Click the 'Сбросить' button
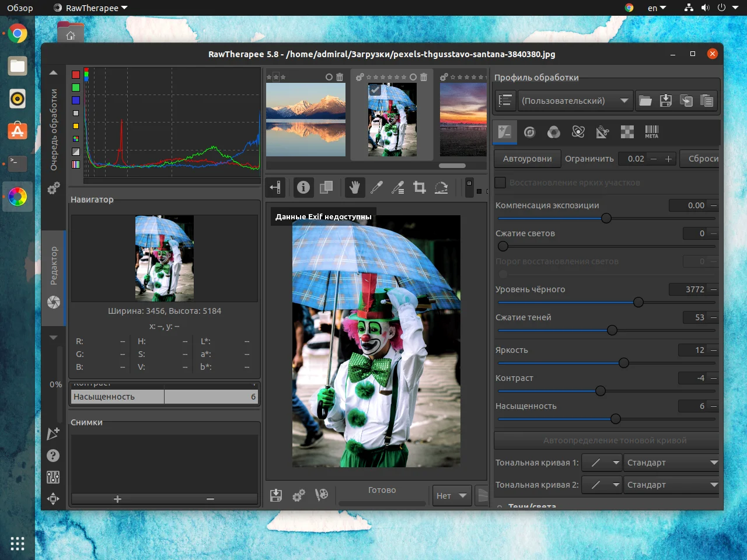 702,159
